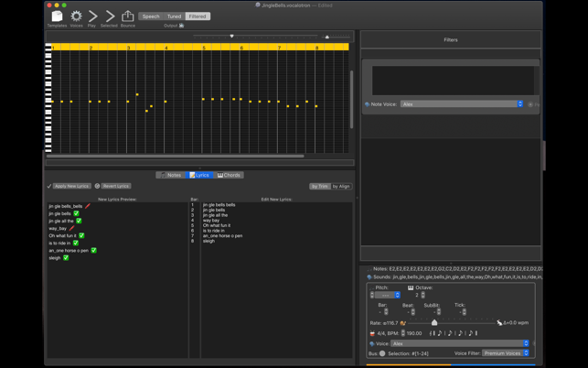Click bar 5 marker in the yellow ruler
This screenshot has height=368, width=588.
pos(204,48)
